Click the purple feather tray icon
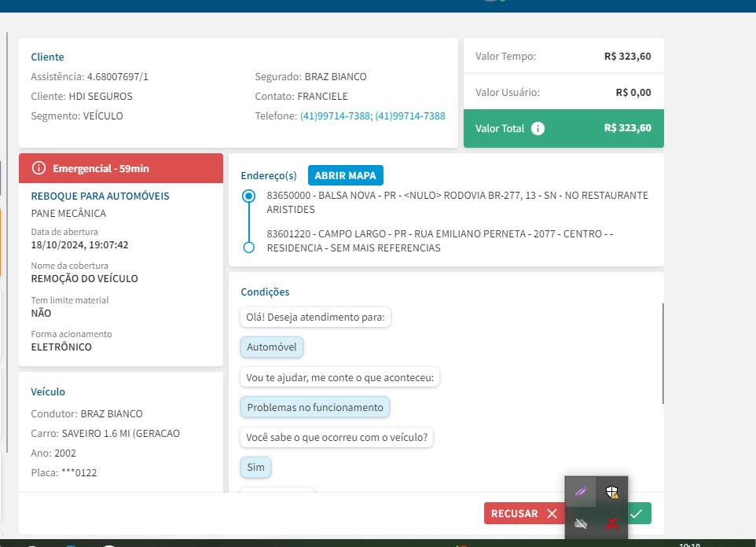 tap(580, 492)
